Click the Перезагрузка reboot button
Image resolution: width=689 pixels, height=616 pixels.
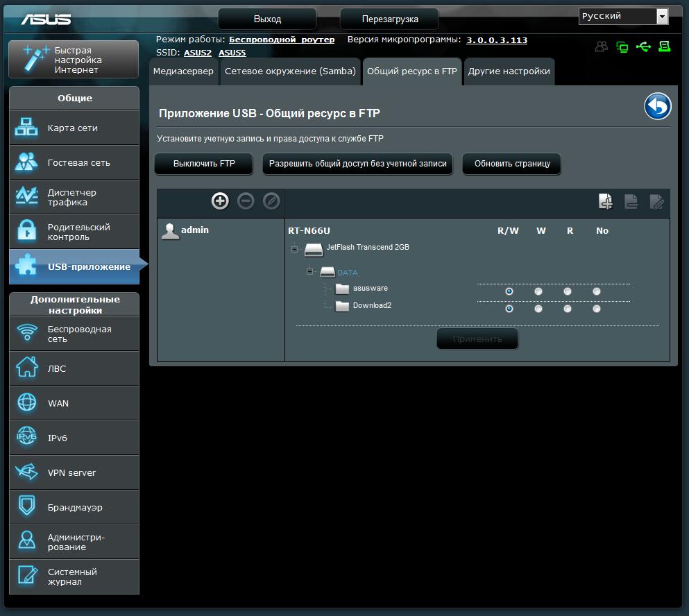pos(390,19)
